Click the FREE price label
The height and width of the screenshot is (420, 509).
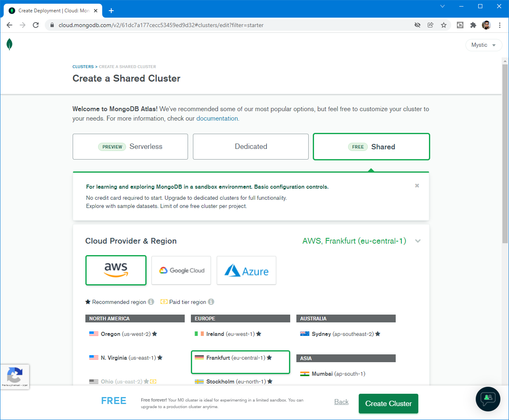coord(114,401)
